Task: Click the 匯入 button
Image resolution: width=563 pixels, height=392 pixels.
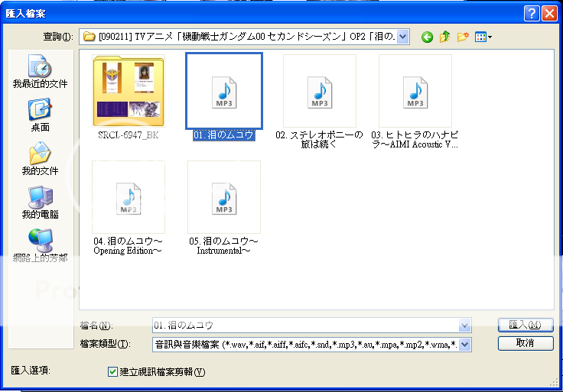Action: pyautogui.click(x=525, y=326)
